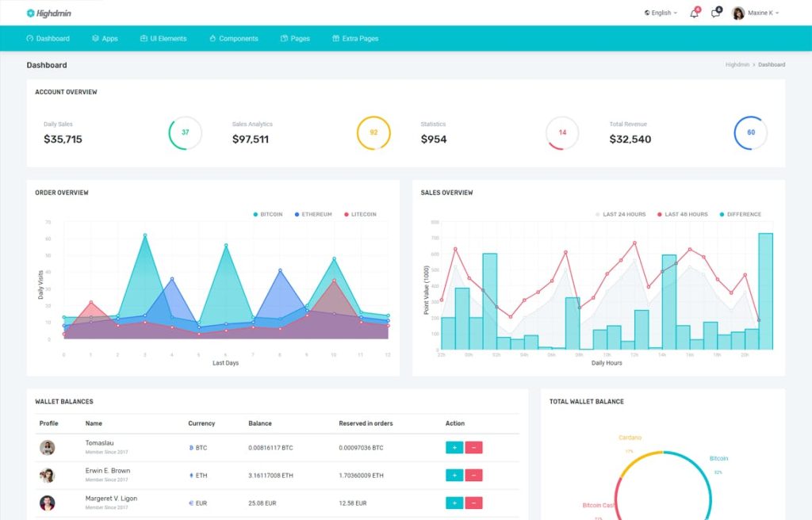This screenshot has width=812, height=520.
Task: Click the globe icon next to English
Action: click(x=646, y=13)
